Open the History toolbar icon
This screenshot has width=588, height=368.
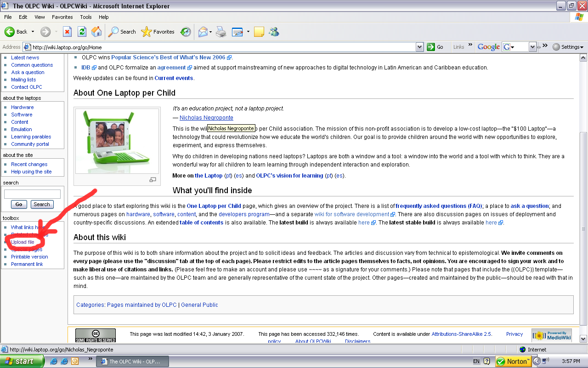[186, 32]
